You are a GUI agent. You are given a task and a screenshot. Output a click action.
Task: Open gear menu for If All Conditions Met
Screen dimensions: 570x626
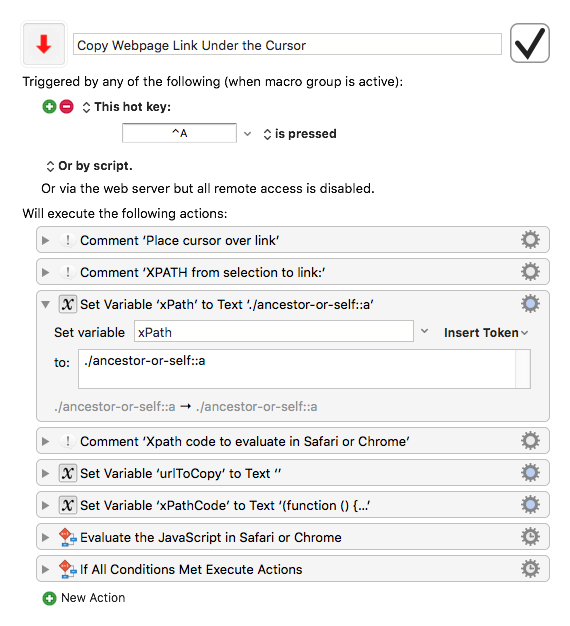click(x=530, y=569)
